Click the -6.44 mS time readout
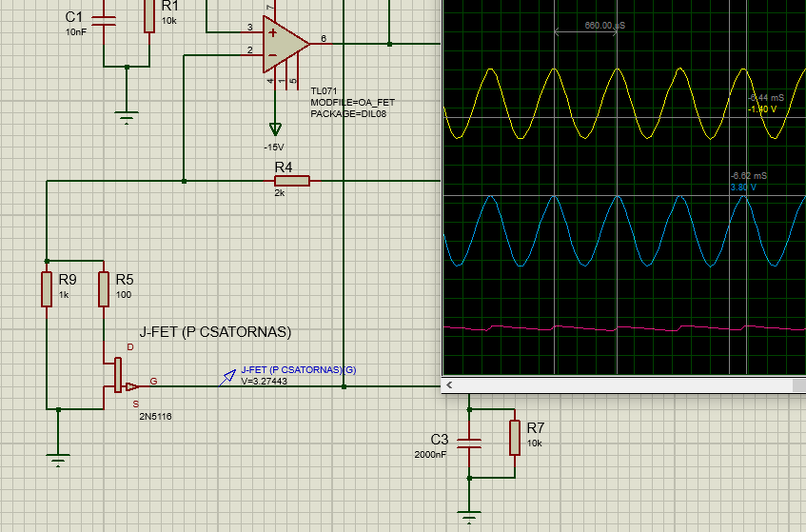The height and width of the screenshot is (532, 806). coord(766,98)
